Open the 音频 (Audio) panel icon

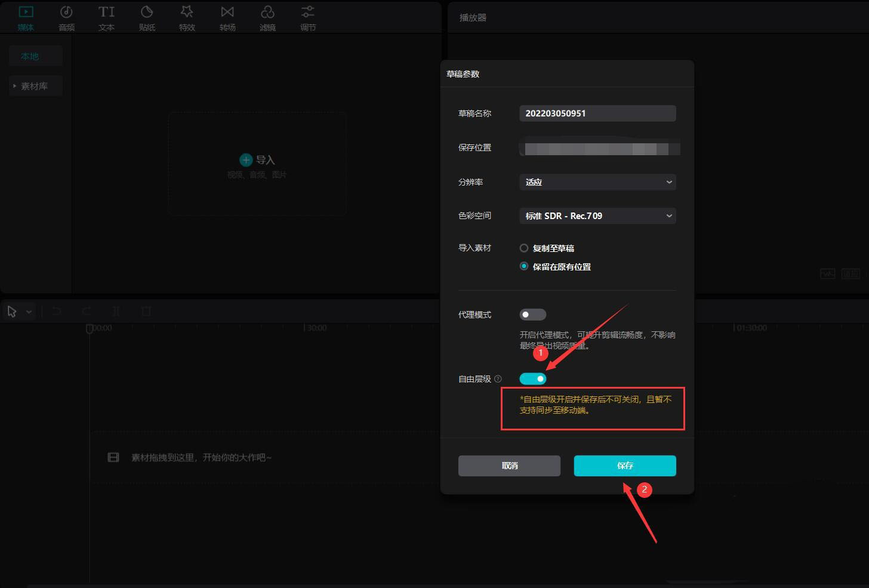point(66,13)
